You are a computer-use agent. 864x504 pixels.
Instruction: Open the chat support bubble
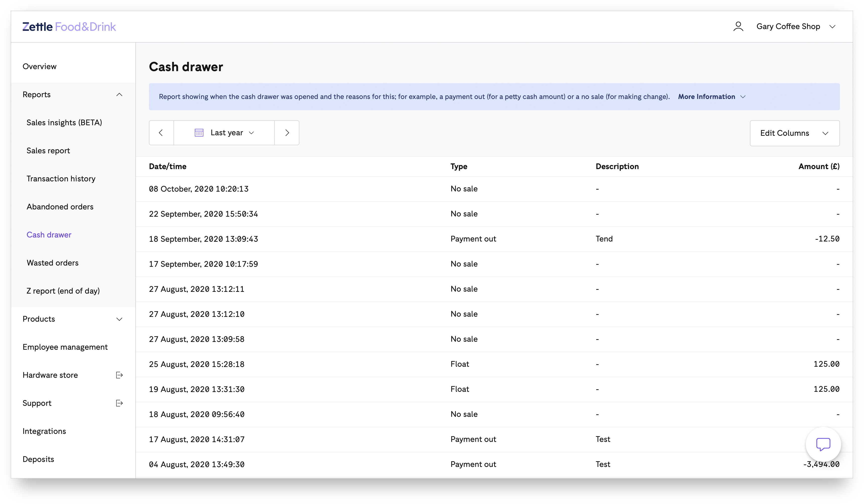tap(823, 444)
